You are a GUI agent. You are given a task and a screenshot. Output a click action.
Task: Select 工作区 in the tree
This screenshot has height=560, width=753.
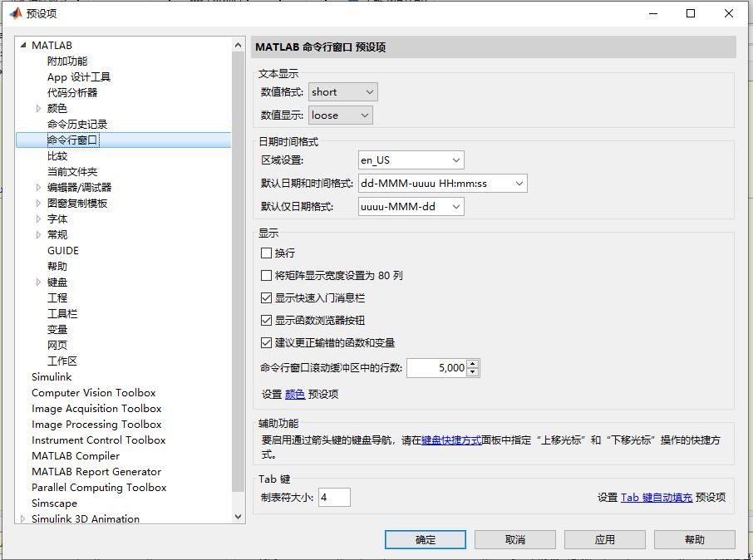pyautogui.click(x=62, y=361)
